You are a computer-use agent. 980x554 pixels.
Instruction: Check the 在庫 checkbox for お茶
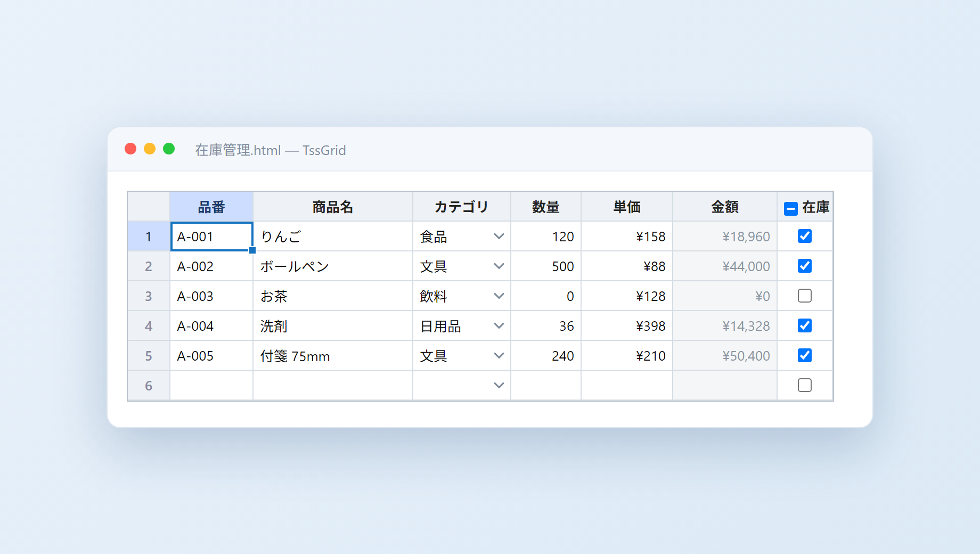[x=805, y=296]
